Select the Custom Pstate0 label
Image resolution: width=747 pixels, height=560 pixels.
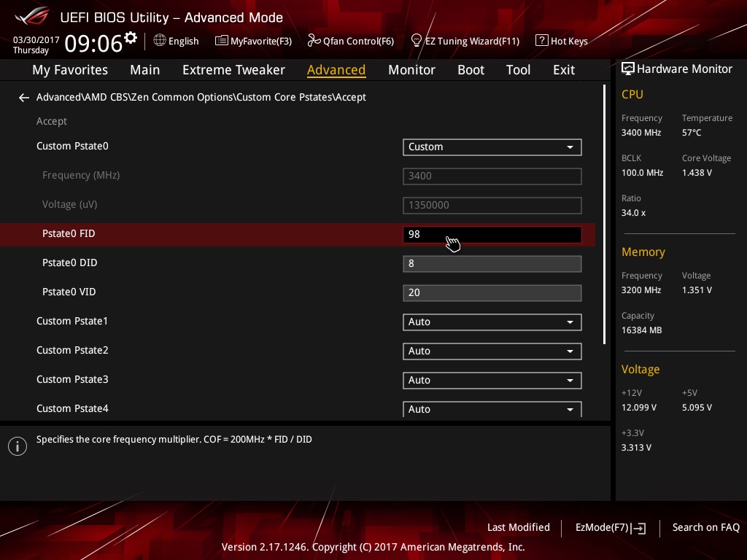tap(72, 146)
